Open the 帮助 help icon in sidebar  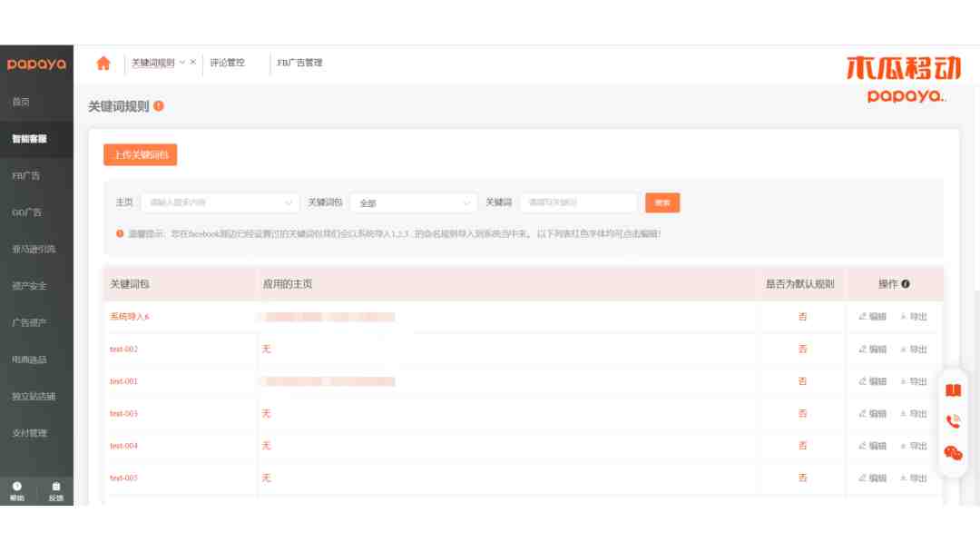click(17, 491)
